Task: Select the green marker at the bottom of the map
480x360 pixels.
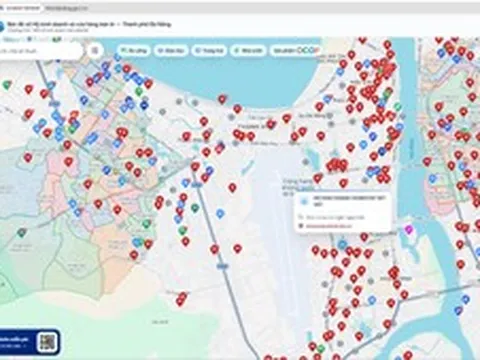Action: point(321,349)
